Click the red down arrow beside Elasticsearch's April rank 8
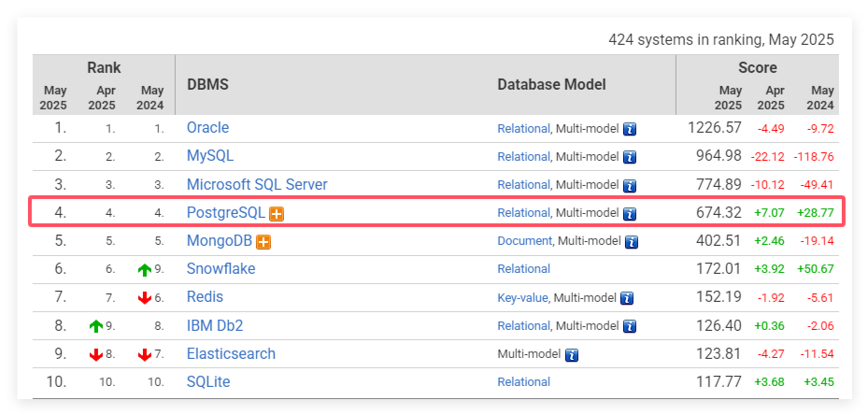Image resolution: width=868 pixels, height=415 pixels. pyautogui.click(x=95, y=354)
